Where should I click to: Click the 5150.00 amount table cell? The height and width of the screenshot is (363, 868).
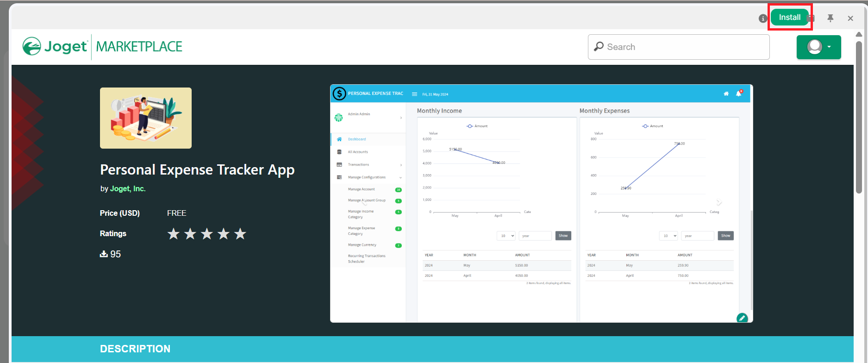(522, 265)
